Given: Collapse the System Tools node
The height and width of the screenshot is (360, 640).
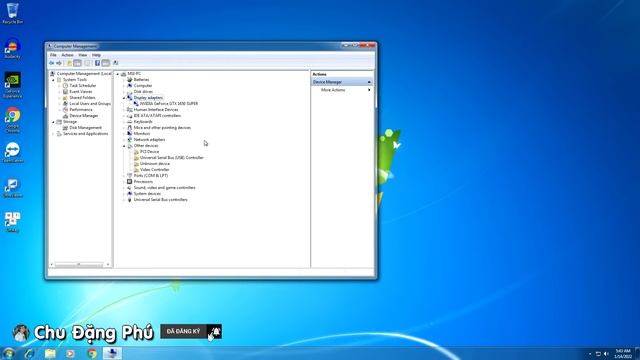Looking at the screenshot, I should (x=53, y=80).
